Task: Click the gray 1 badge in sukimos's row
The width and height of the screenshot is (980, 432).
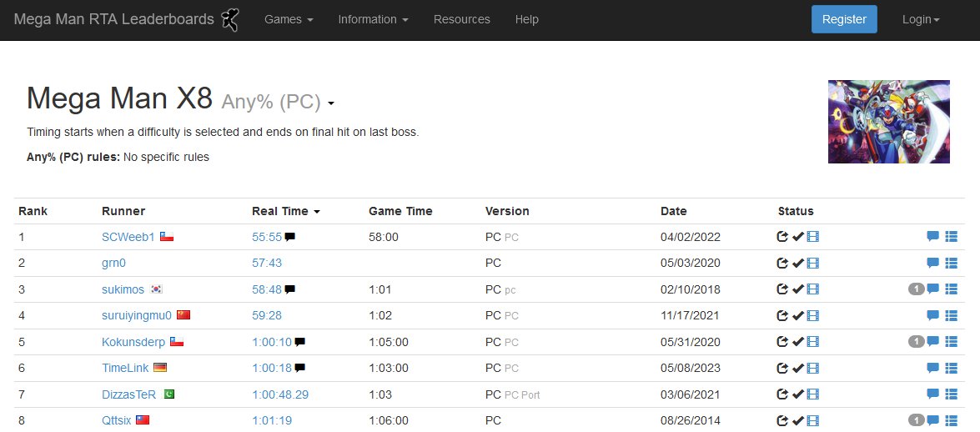Action: click(x=917, y=289)
